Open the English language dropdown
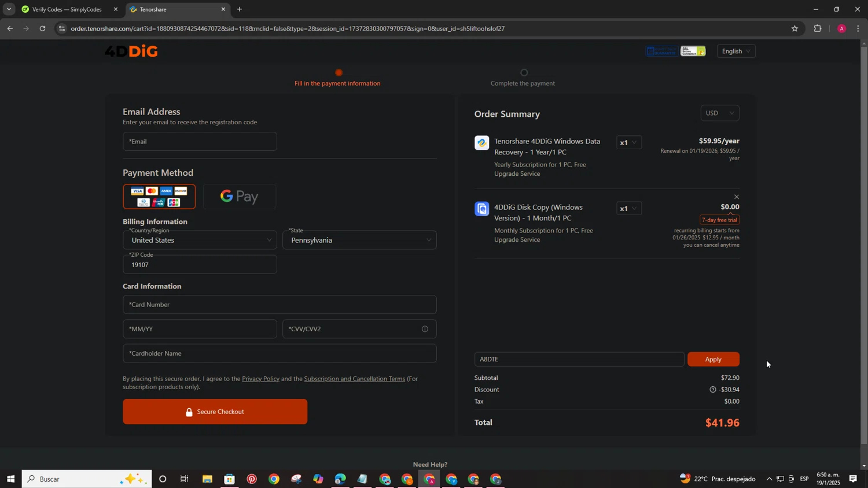 click(735, 51)
